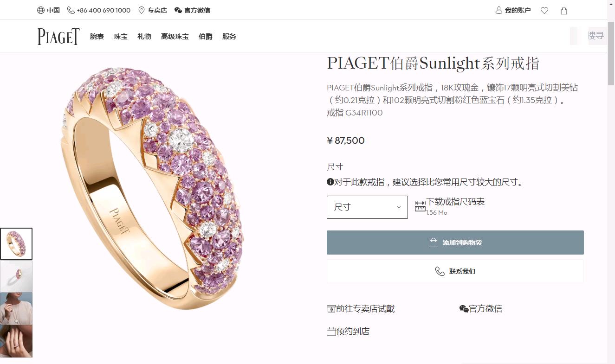Click the 联系我们 button
The image size is (615, 364).
[455, 271]
